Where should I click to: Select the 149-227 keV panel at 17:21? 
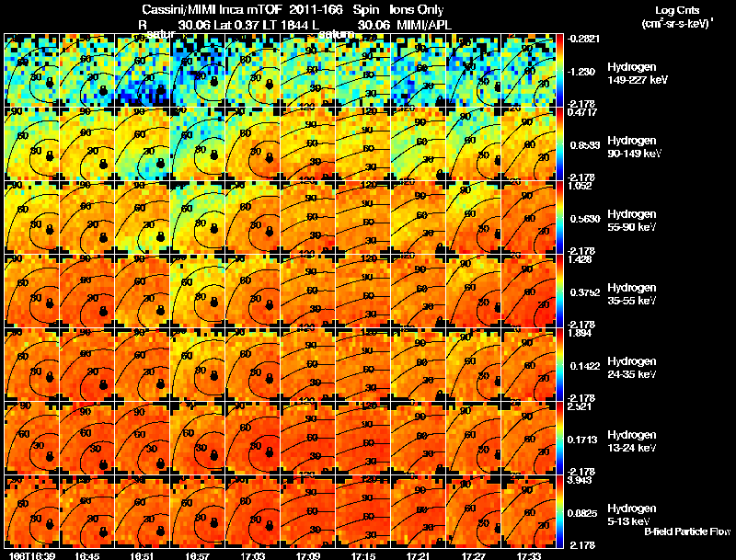point(419,71)
